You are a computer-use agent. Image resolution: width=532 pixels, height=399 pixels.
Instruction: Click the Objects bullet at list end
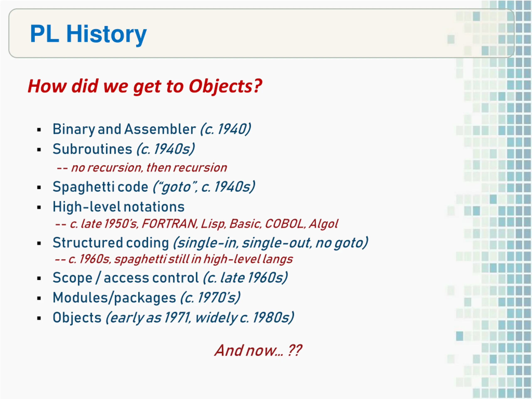(173, 318)
